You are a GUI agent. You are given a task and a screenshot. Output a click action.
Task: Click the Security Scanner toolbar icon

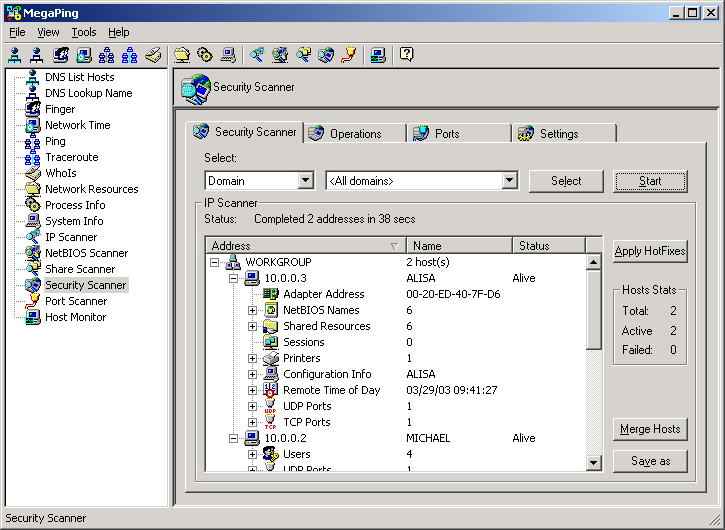click(x=326, y=55)
